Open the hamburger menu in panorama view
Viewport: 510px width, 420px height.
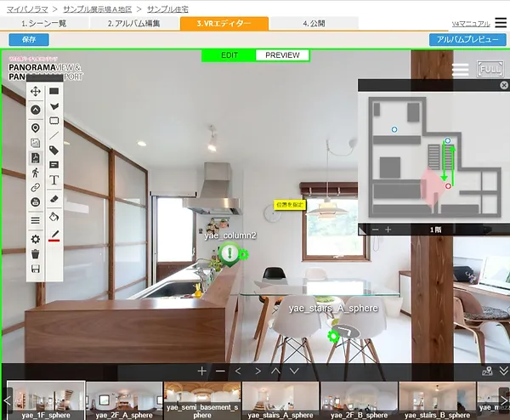coord(460,70)
